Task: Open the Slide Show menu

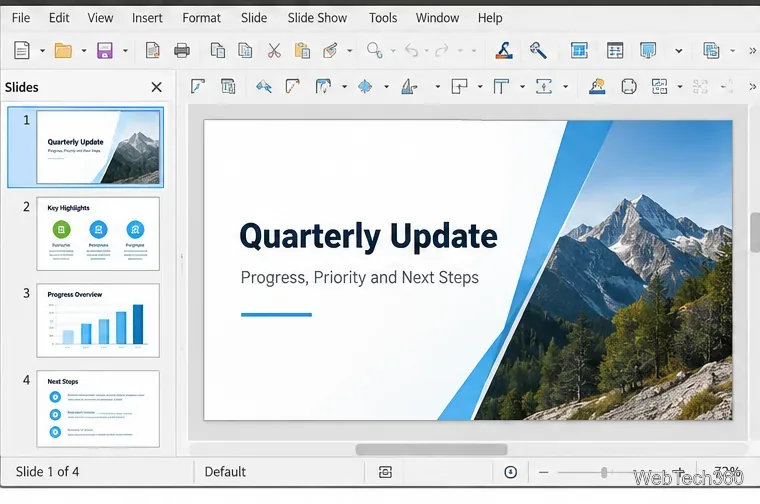Action: [x=317, y=18]
